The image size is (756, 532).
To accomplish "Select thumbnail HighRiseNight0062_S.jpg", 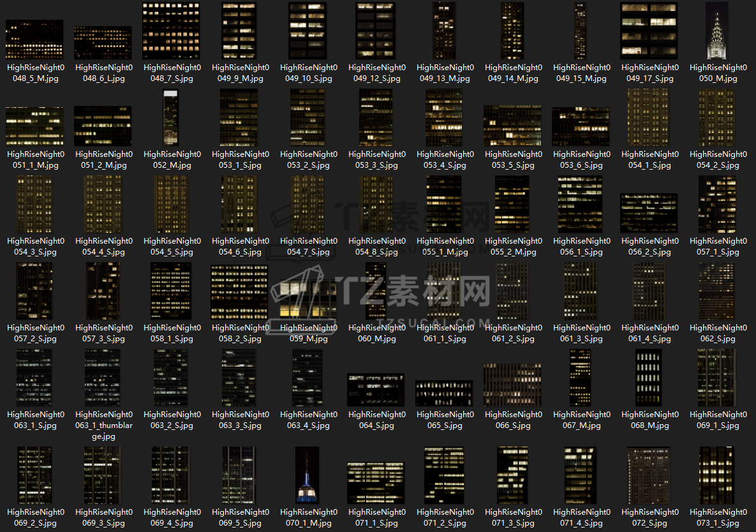I will pos(717,291).
